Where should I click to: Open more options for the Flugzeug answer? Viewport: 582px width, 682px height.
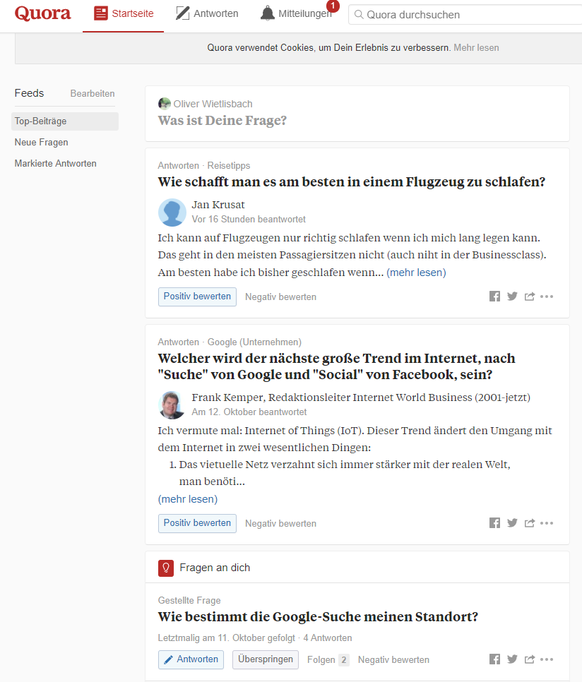547,296
